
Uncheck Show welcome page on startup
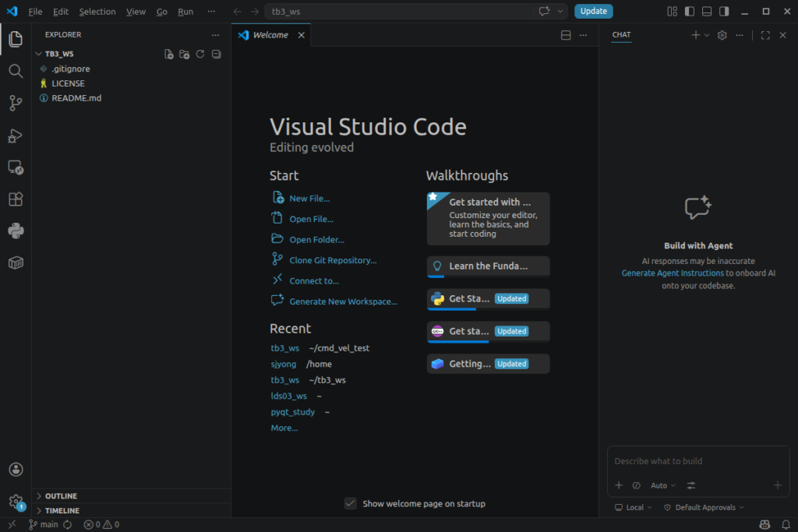coord(350,503)
